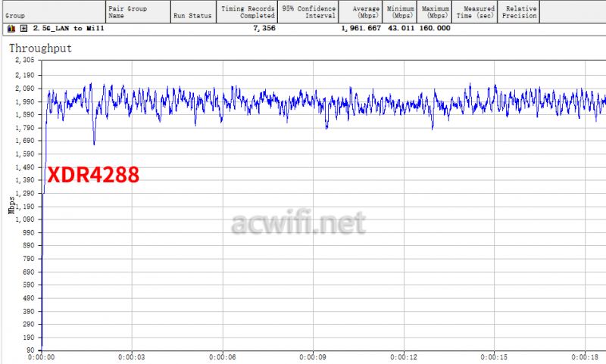Click the group icon beside 2.5G_LAN row
This screenshot has height=364, width=606.
11,29
